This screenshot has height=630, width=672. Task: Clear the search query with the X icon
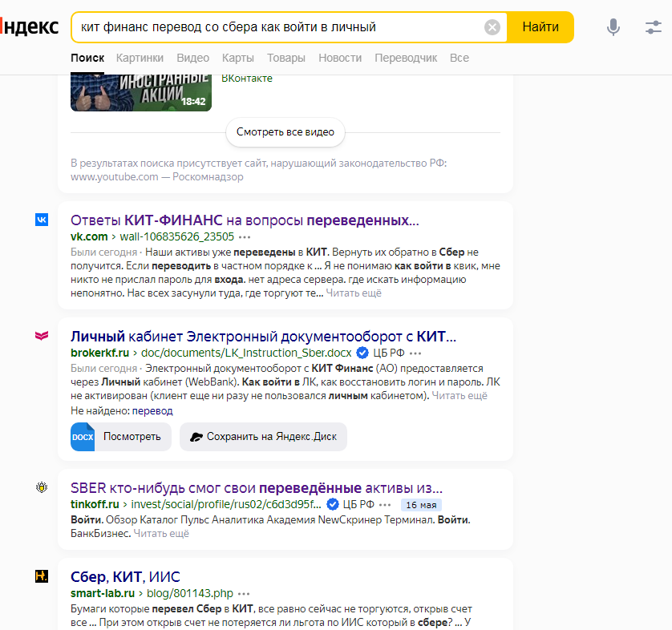[x=492, y=27]
